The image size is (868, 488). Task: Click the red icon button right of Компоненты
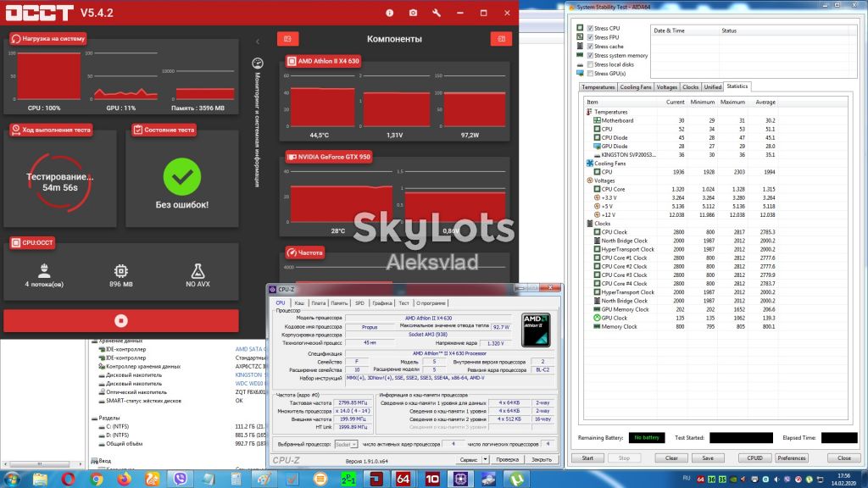(501, 39)
